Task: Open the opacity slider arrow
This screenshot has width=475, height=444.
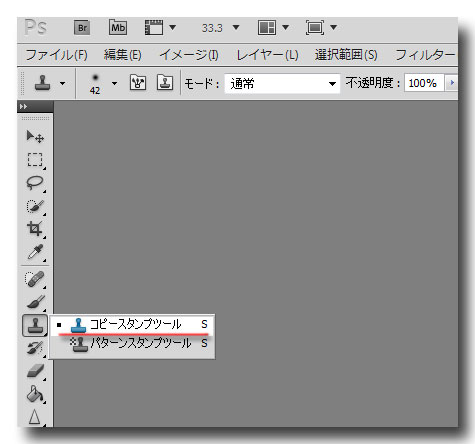Action: (x=452, y=83)
